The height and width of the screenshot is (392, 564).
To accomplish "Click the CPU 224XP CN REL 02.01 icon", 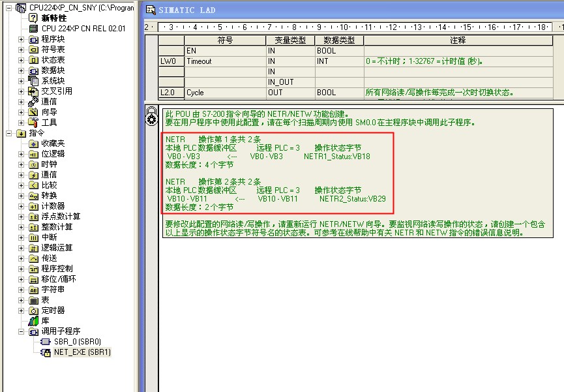I will (x=33, y=29).
